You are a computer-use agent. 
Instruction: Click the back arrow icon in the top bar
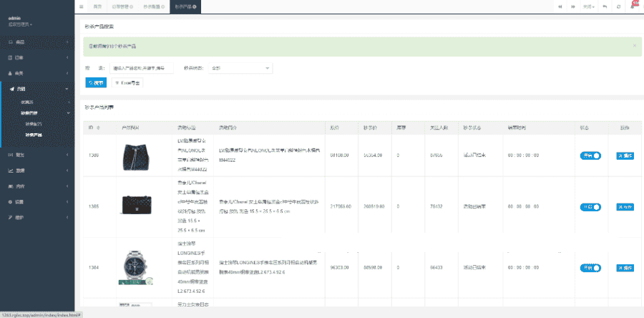(605, 6)
